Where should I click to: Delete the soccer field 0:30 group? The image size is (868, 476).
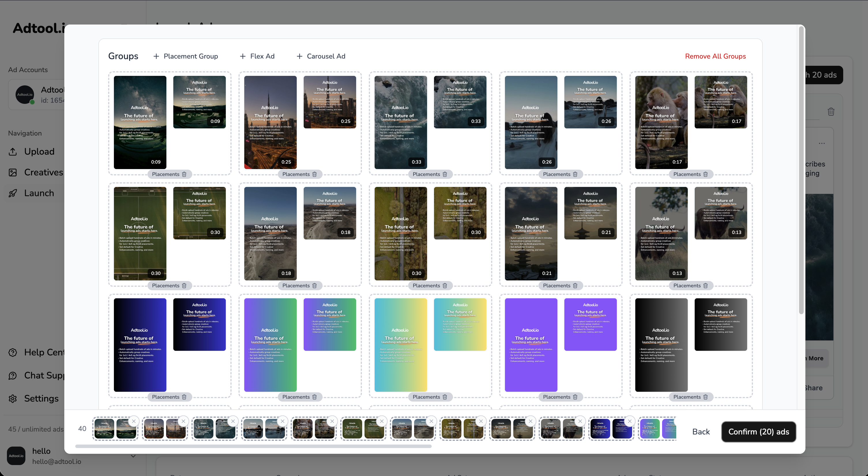184,286
